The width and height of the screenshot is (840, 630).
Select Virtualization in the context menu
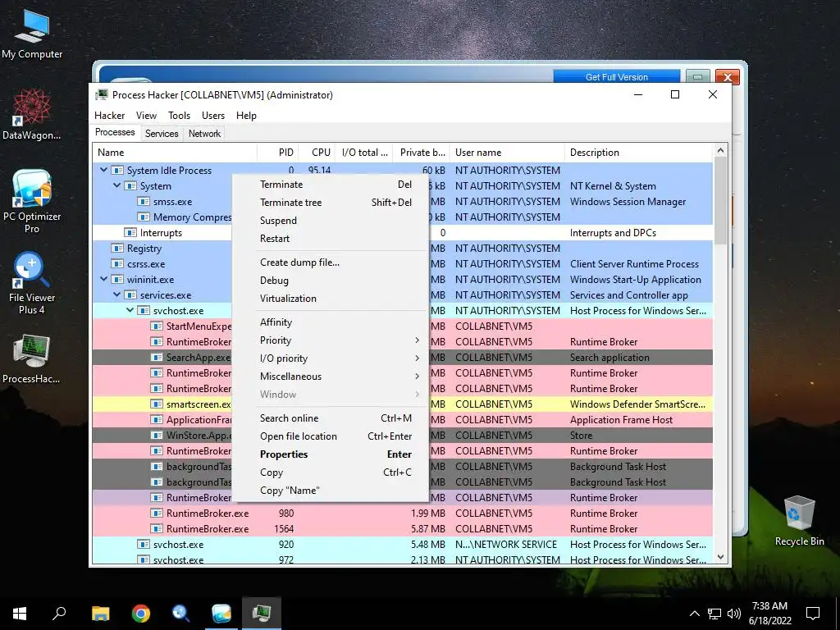(331, 299)
